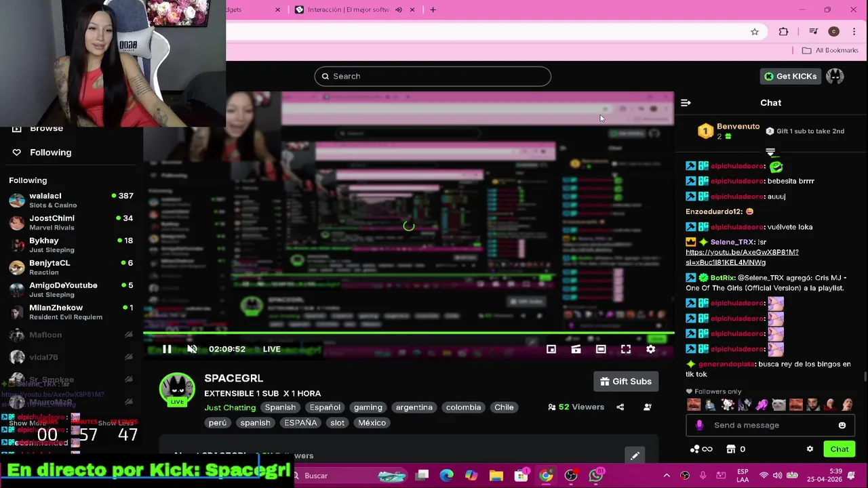Open OBS Studio from the taskbar

[x=571, y=476]
